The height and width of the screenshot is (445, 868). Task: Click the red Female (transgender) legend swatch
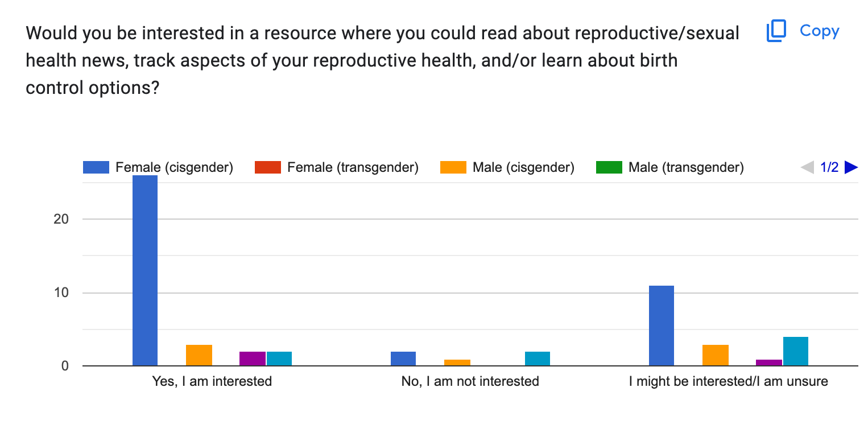(x=268, y=167)
